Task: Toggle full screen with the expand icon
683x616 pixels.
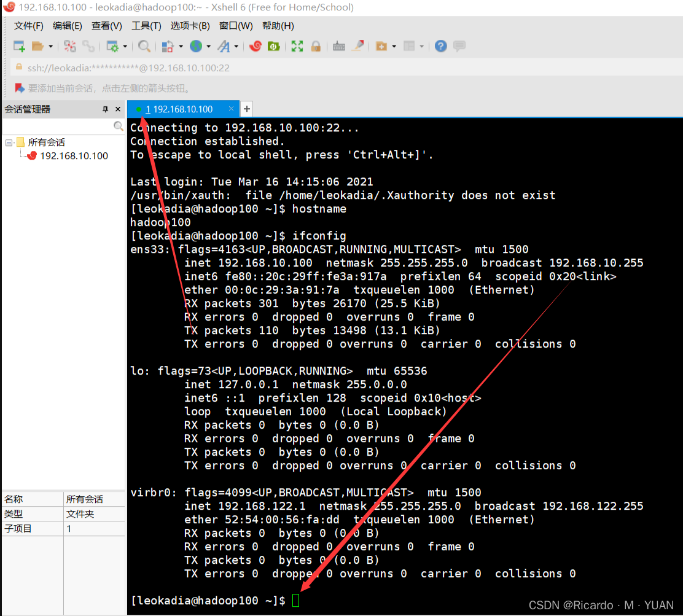Action: (x=297, y=46)
